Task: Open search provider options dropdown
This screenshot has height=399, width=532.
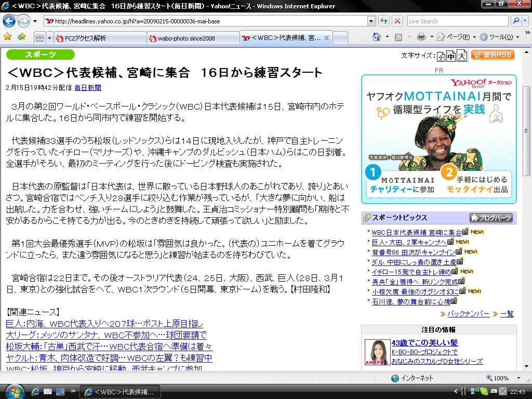Action: [525, 21]
